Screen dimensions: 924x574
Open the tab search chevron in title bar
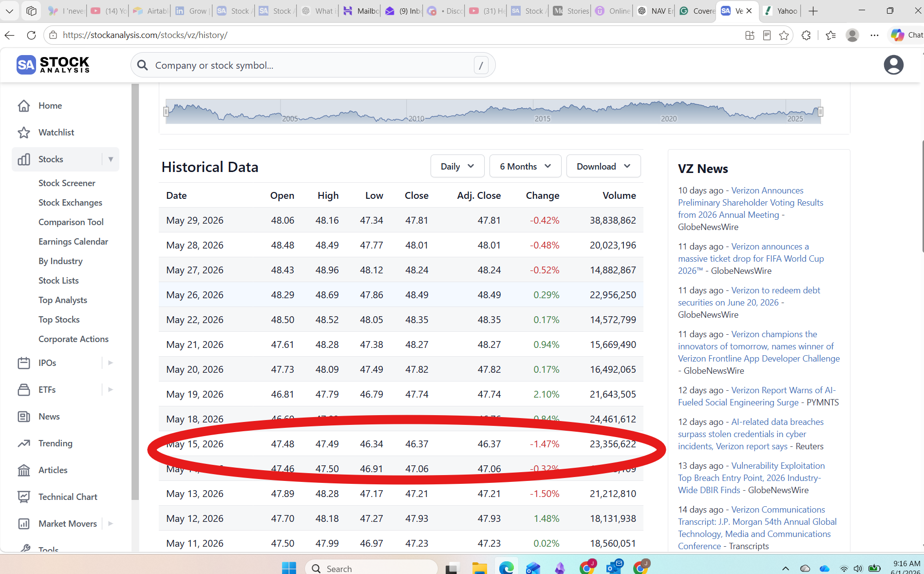[x=10, y=11]
